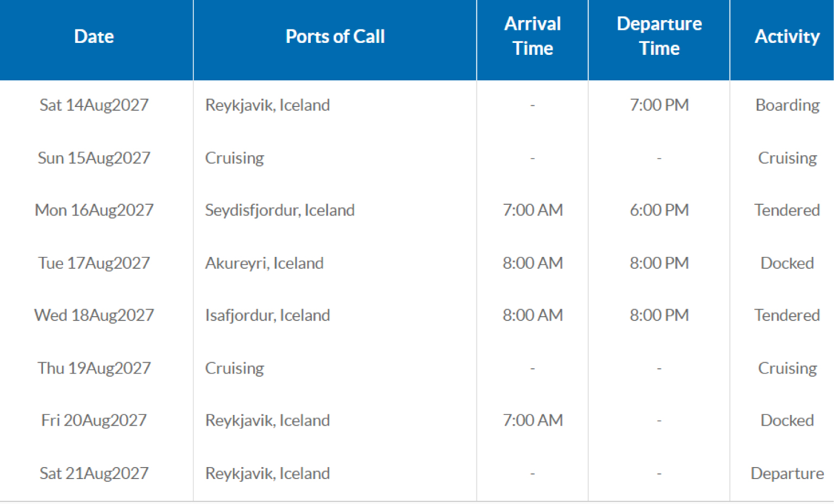Select the Thu 19Aug2027 date cell
Screen dimensions: 834x504
pyautogui.click(x=94, y=368)
